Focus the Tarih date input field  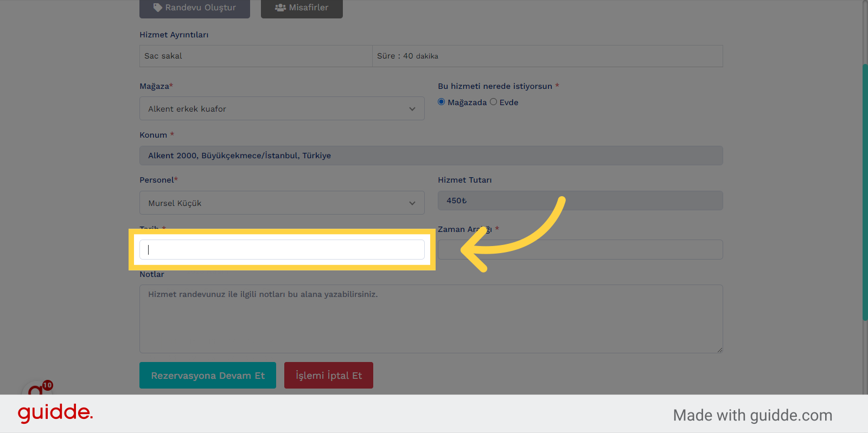pyautogui.click(x=282, y=249)
